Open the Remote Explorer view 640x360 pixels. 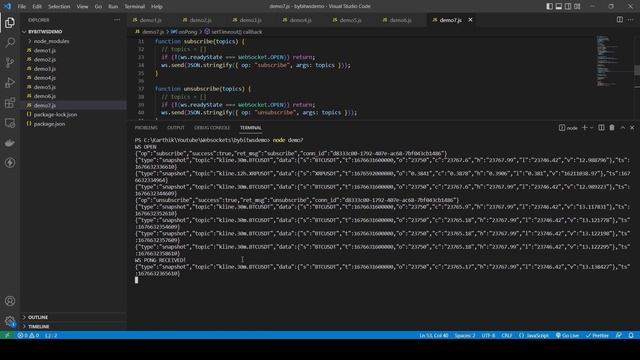10,122
